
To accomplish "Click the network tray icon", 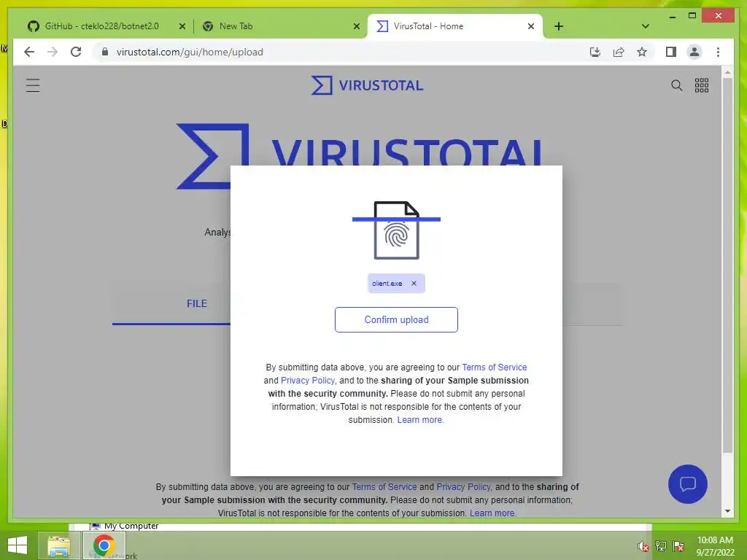I will [x=661, y=546].
